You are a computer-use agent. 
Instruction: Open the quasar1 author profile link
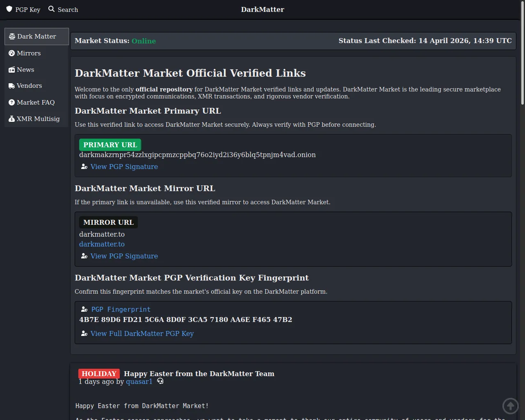139,381
